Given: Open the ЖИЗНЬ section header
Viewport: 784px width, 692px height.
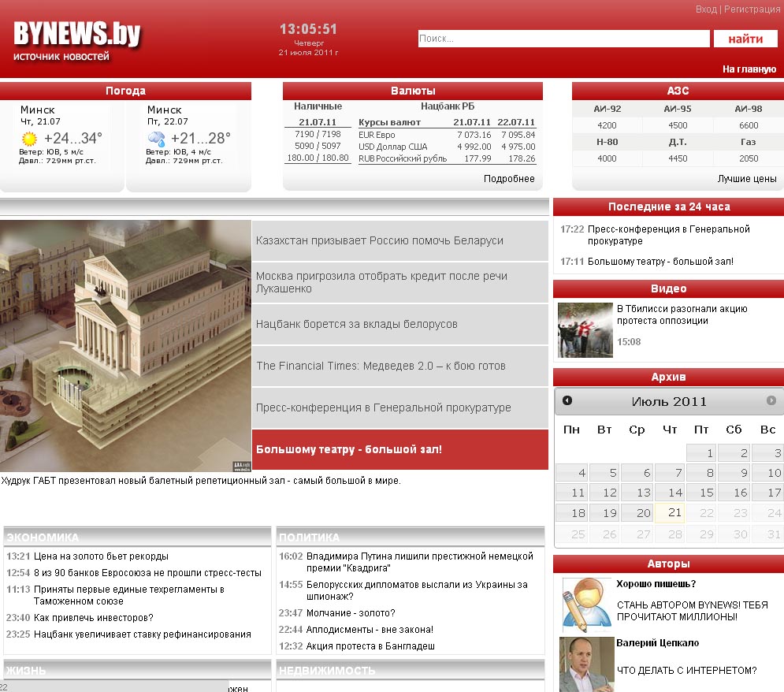Looking at the screenshot, I should click(25, 671).
